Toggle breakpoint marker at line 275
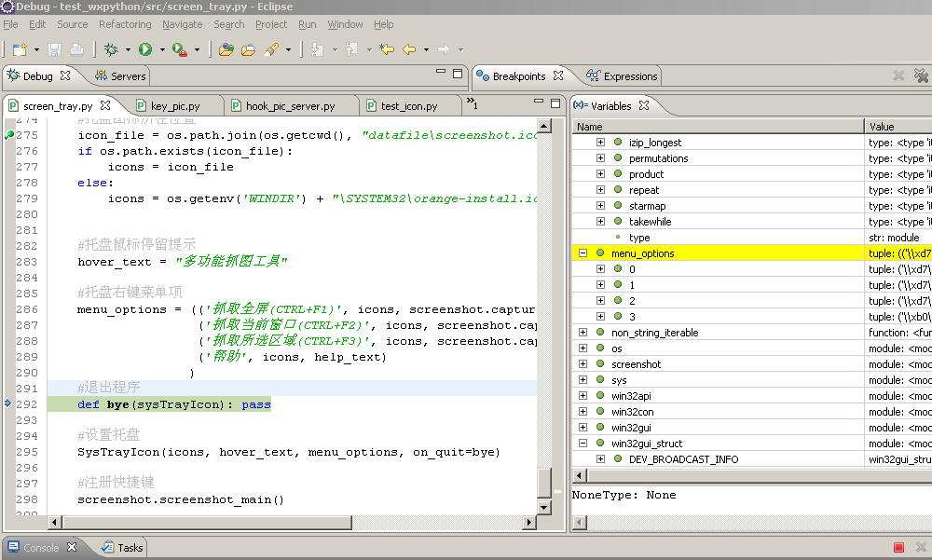The image size is (932, 560). tap(9, 135)
